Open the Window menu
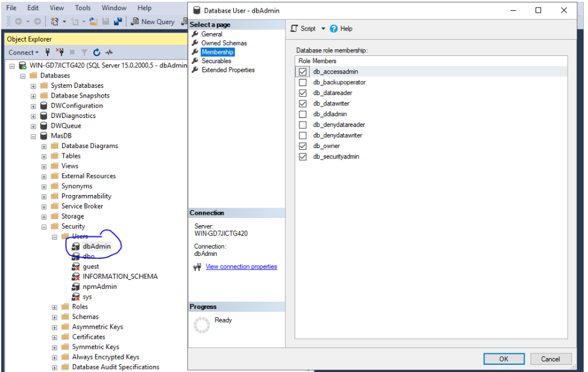588x372 pixels. tap(114, 8)
